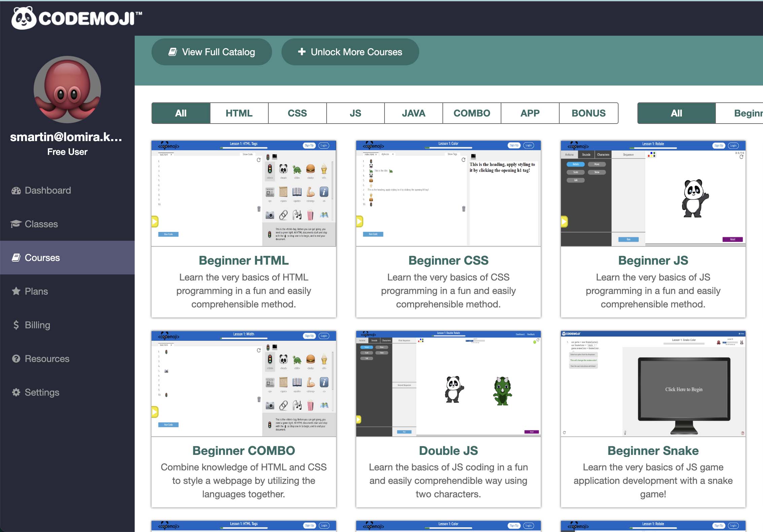
Task: Filter courses by APP
Action: click(x=530, y=113)
